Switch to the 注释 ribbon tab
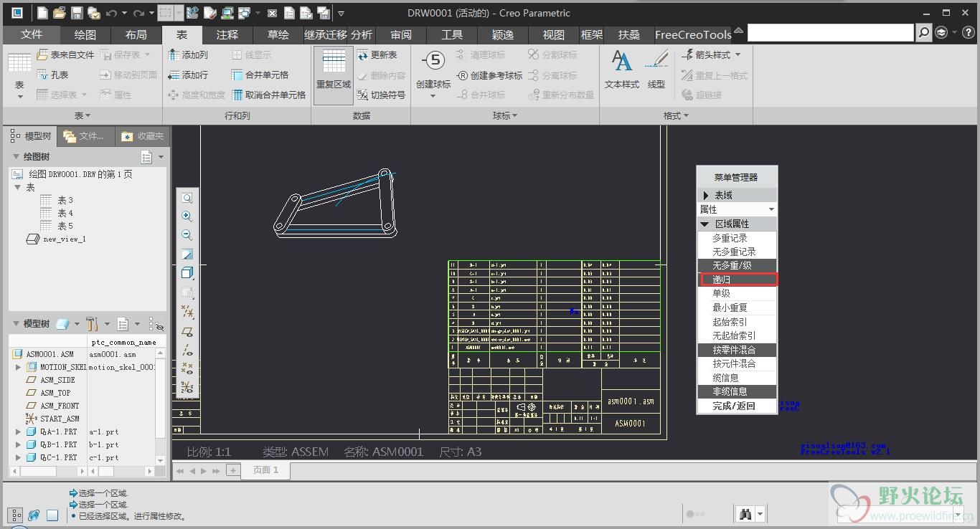The width and height of the screenshot is (980, 529). pyautogui.click(x=227, y=34)
